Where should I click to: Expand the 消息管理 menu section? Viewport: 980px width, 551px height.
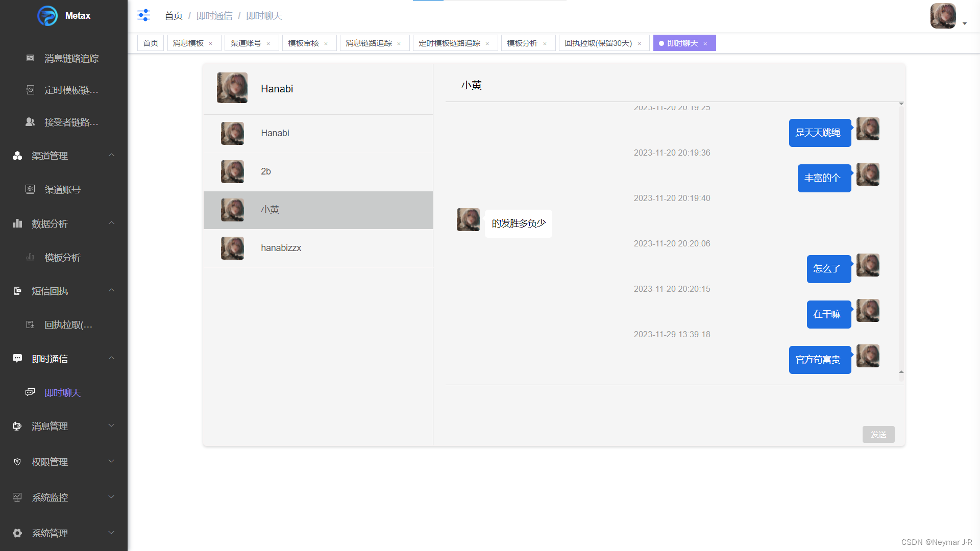(111, 425)
